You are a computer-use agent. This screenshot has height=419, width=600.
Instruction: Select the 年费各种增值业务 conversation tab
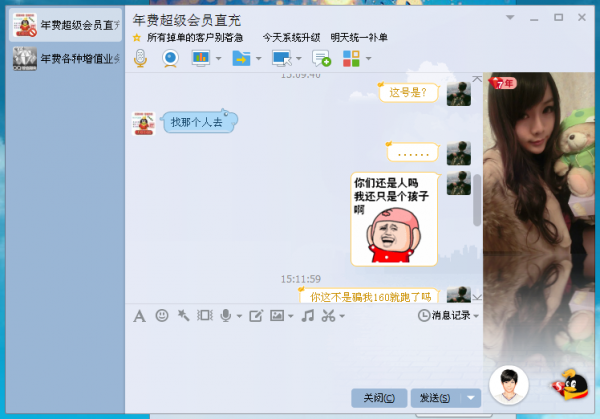tap(65, 59)
